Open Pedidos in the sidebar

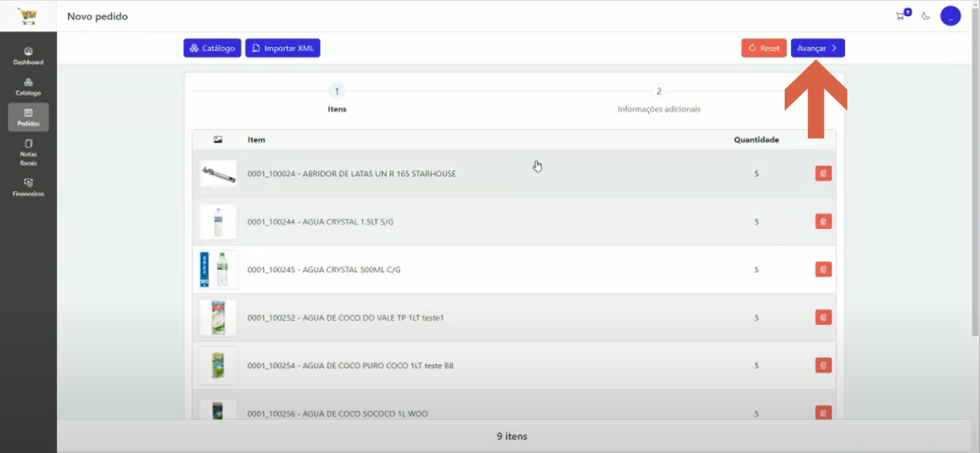point(28,118)
